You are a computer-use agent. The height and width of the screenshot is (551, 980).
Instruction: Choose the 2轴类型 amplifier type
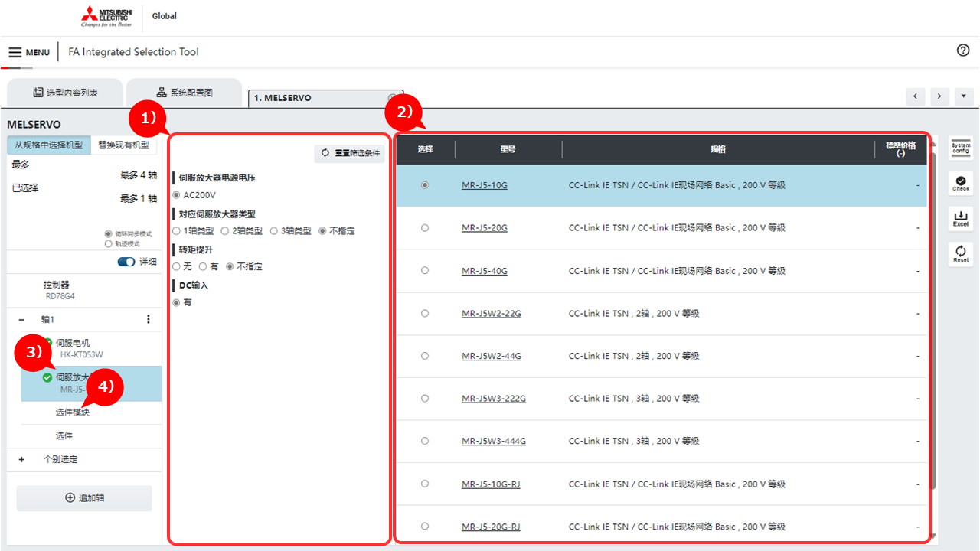tap(224, 230)
